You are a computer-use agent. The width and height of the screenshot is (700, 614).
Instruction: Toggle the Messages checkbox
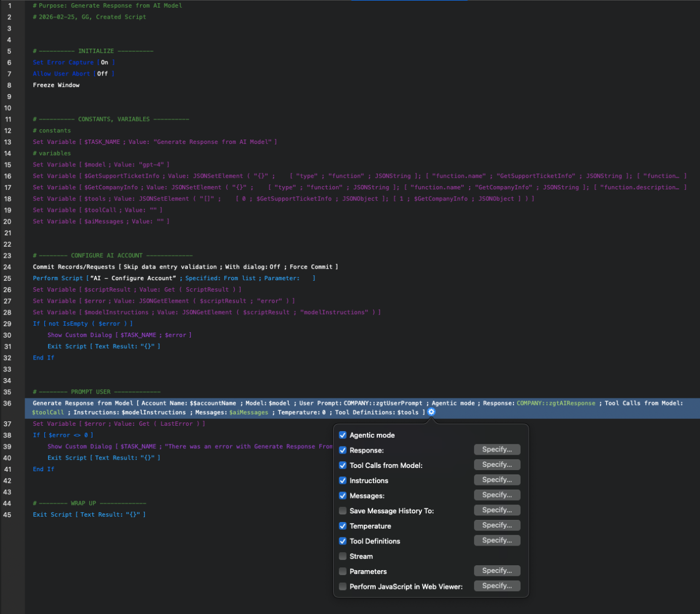[343, 496]
